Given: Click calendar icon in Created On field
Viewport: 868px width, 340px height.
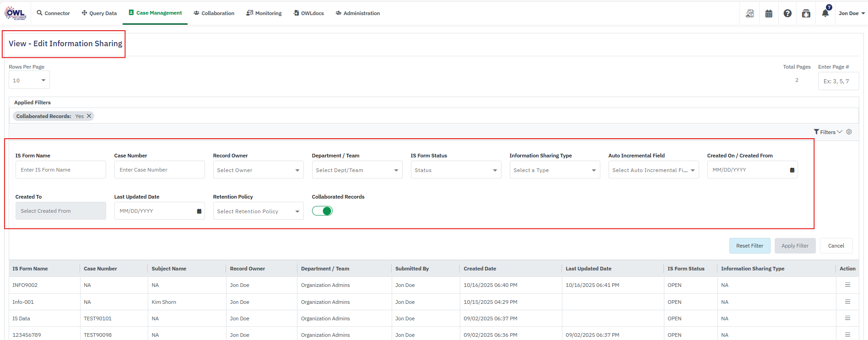Looking at the screenshot, I should pos(792,170).
